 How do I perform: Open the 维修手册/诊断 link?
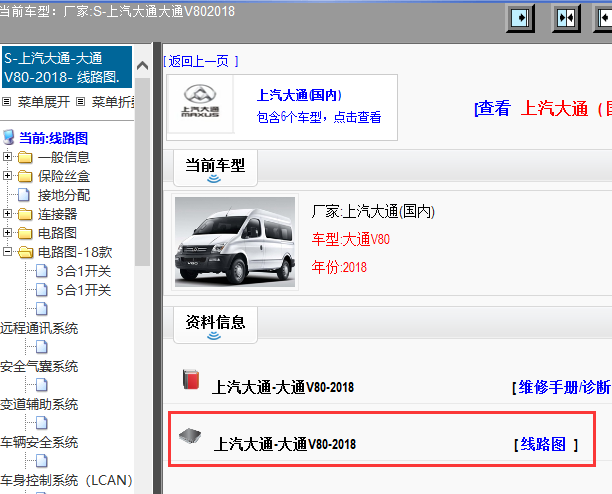562,387
